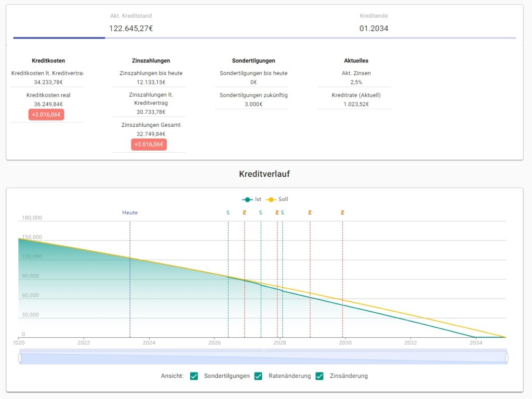Select the Kreditende label
Image resolution: width=532 pixels, height=399 pixels.
374,16
